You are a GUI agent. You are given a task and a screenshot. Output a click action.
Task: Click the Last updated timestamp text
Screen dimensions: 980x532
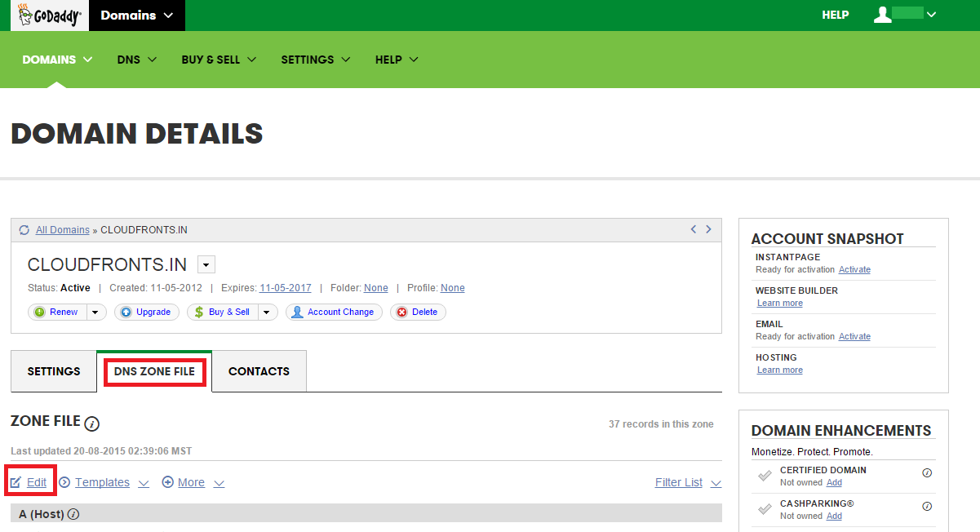[101, 450]
